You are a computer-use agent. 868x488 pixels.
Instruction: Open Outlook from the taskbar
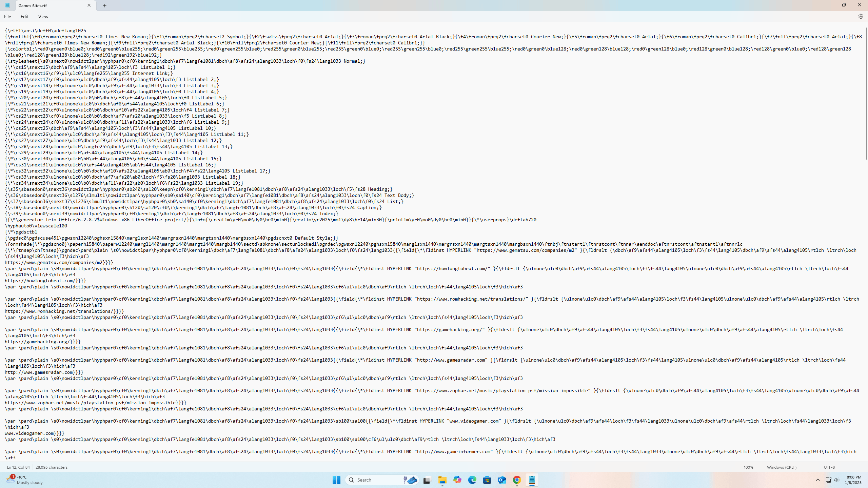pos(502,480)
